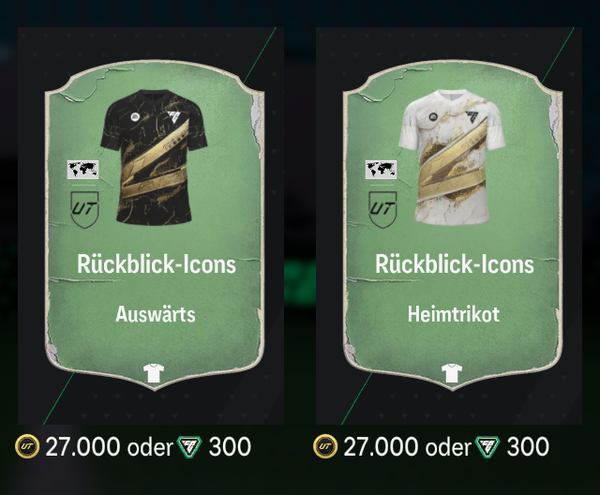600x495 pixels.
Task: Click the gold UT coin icon under Auswärts card
Action: [27, 446]
